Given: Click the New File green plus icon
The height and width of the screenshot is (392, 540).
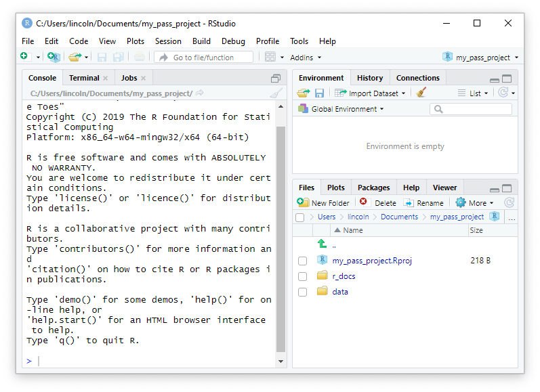Looking at the screenshot, I should 24,56.
